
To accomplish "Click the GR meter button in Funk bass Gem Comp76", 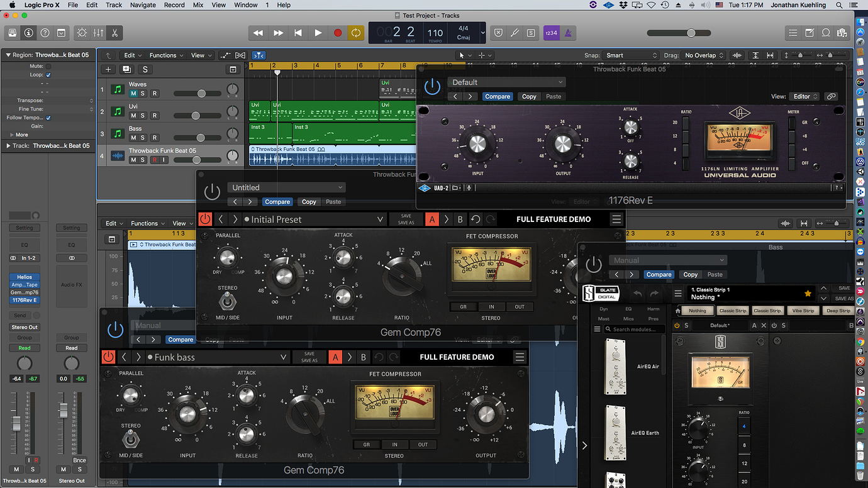I will point(366,445).
